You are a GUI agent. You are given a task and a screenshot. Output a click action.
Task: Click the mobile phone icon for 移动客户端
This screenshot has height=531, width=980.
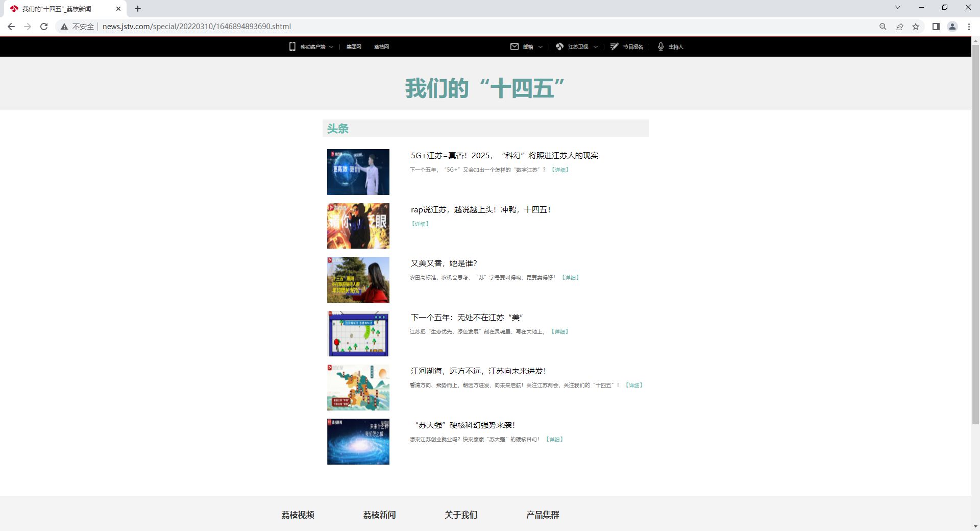tap(292, 46)
